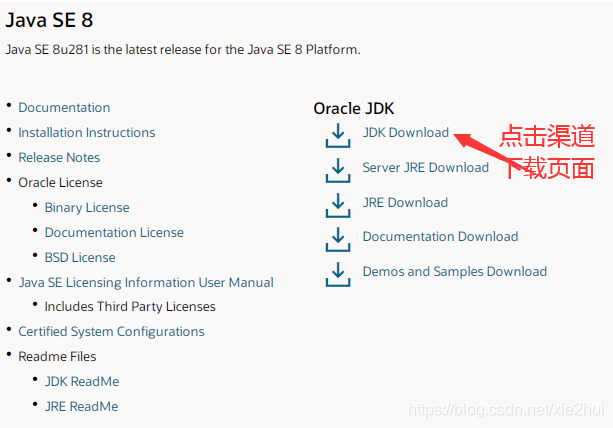Viewport: 613px width, 428px height.
Task: Open Java SE Licensing Information User Manual
Action: click(x=146, y=283)
